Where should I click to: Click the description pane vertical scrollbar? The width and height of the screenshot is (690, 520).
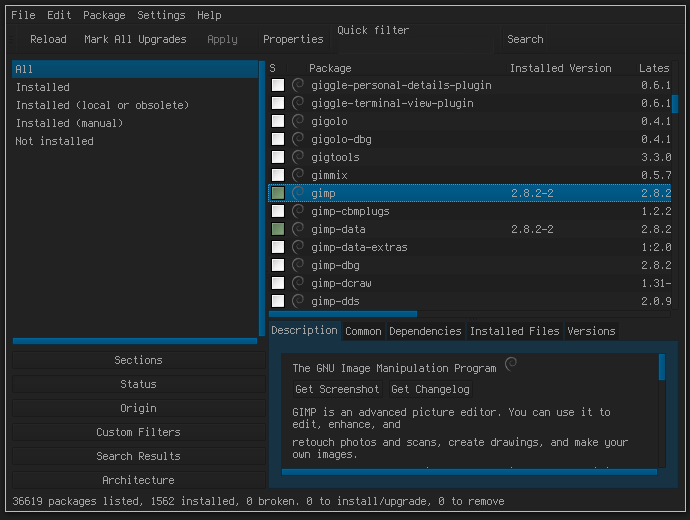tap(662, 367)
